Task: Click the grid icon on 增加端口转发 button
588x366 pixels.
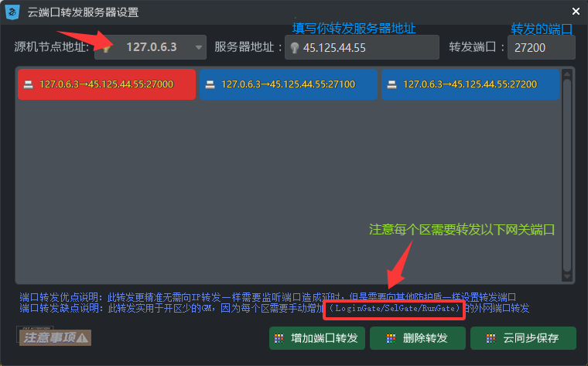Action: 279,339
